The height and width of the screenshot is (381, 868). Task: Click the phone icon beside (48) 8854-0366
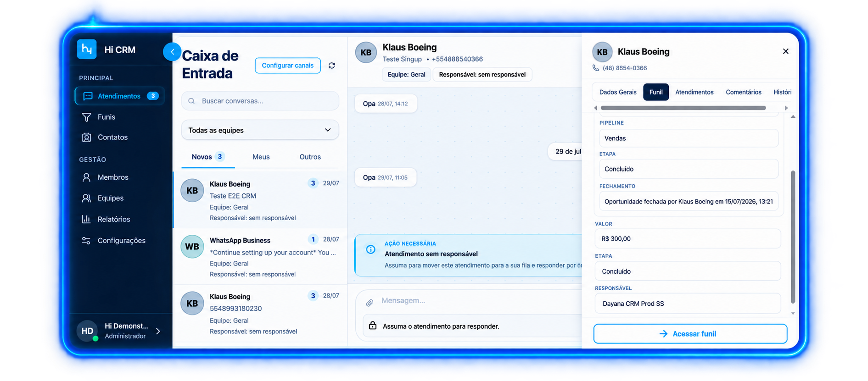tap(596, 68)
